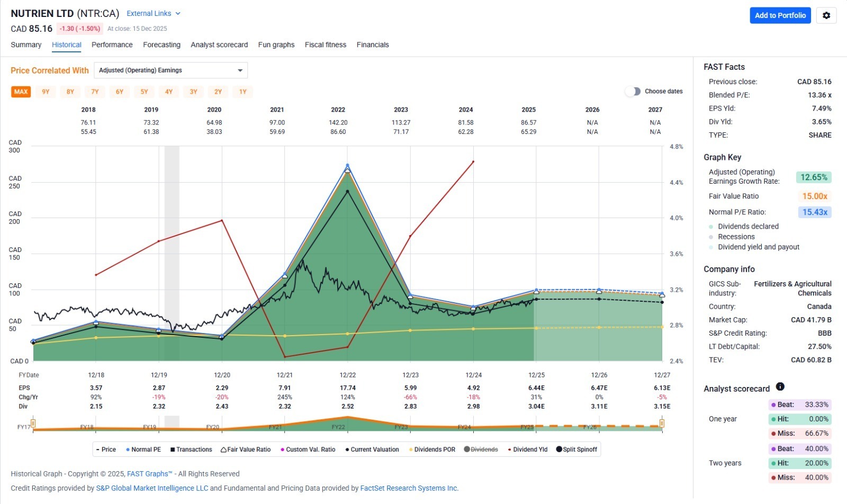Open the settings gear icon
Viewport: 847px width, 504px height.
(826, 15)
